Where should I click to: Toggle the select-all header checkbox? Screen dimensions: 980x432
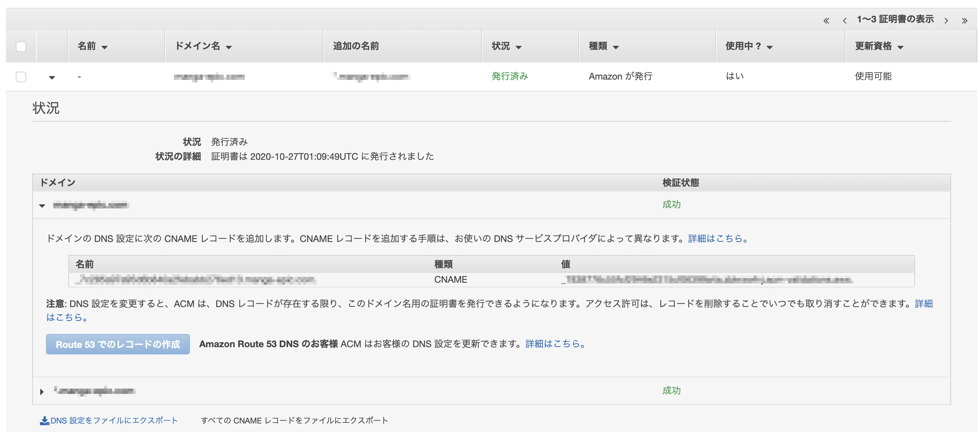pos(21,46)
